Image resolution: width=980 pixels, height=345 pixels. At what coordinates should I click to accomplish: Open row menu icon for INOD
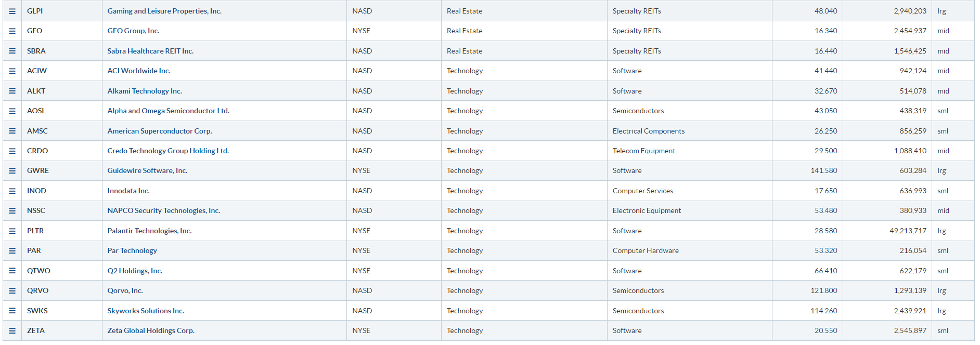(12, 191)
